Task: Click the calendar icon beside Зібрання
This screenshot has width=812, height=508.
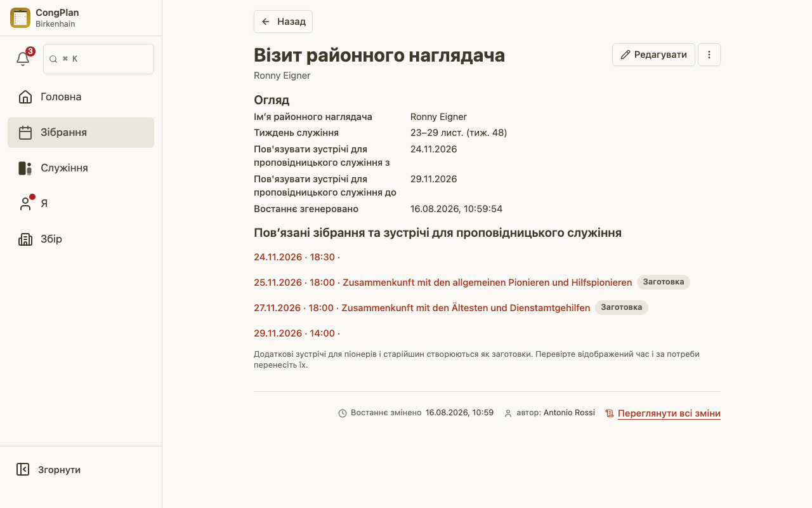Action: pos(25,133)
